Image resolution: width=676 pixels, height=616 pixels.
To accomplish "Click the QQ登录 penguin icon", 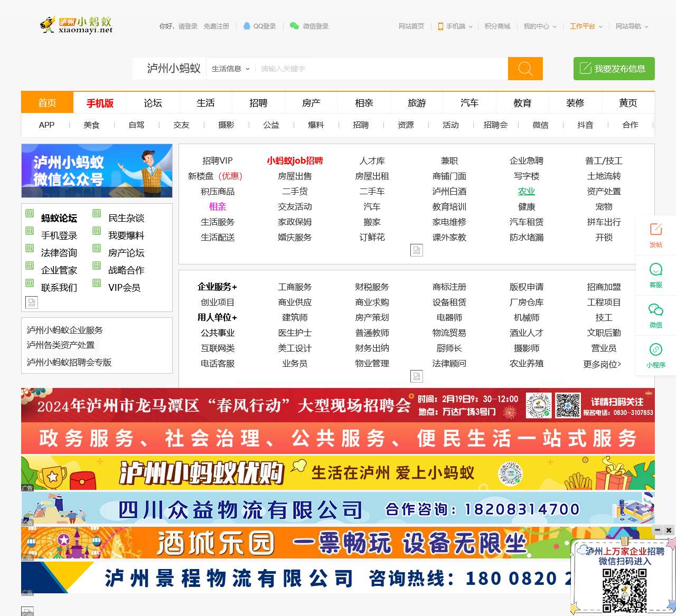I will [x=247, y=26].
